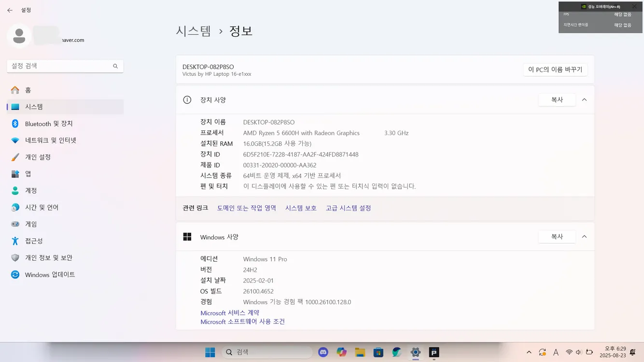
Task: Collapse the 장치 사양 section chevron
Action: pos(584,100)
